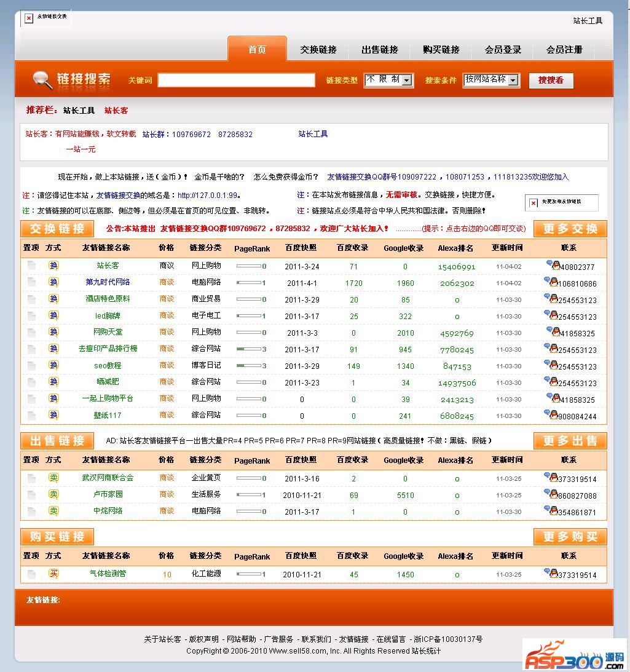Click the magnifier icon beside 链接搜索
630x672 pixels.
(43, 80)
